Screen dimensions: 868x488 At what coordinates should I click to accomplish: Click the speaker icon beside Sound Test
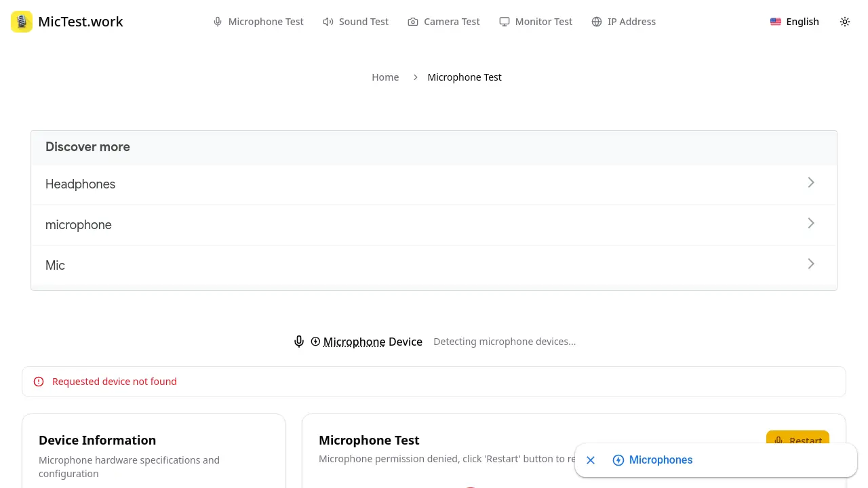coord(328,22)
